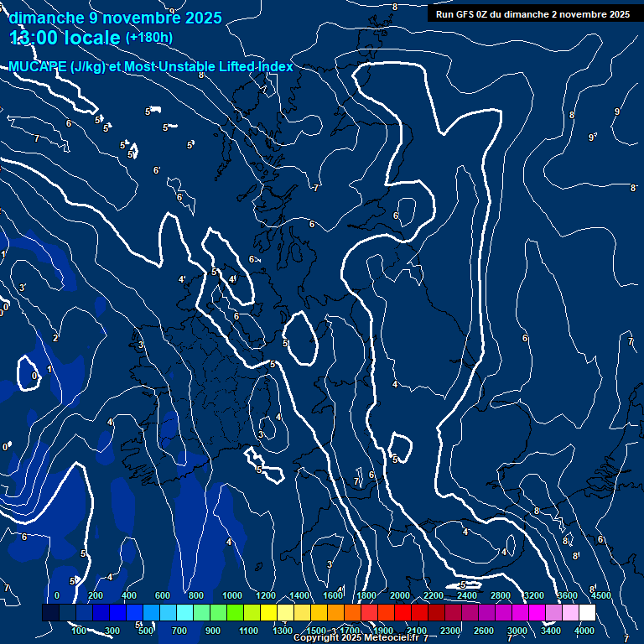
Task: Click the (+180h) forecast offset label
Action: tap(149, 38)
